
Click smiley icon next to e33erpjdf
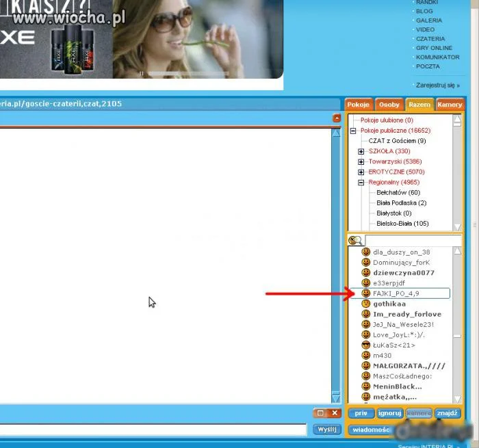365,283
